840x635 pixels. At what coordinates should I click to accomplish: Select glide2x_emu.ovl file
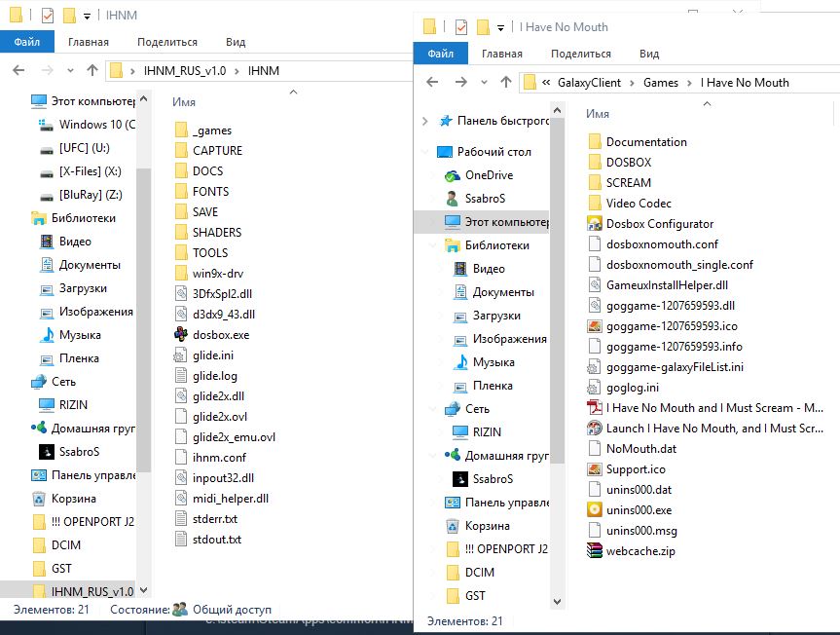pos(225,437)
